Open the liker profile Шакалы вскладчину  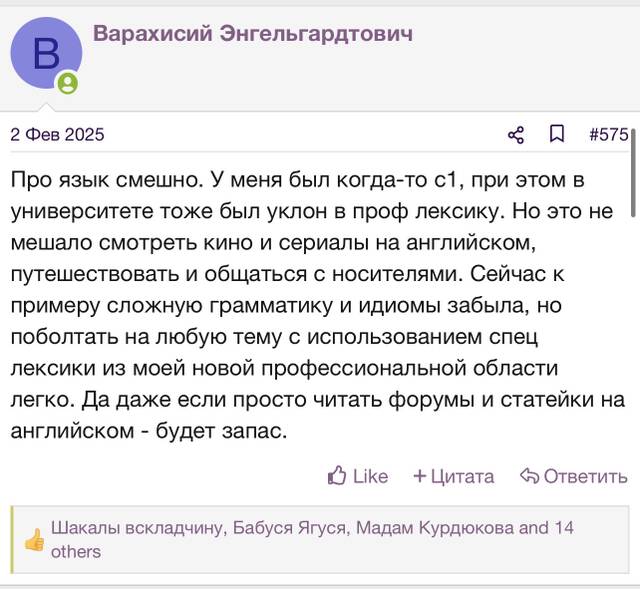(x=137, y=528)
